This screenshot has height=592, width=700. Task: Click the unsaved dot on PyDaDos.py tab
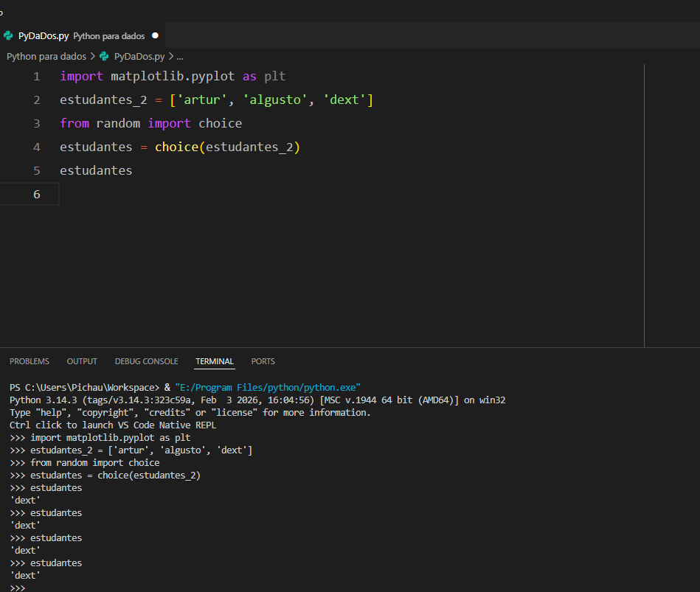point(155,35)
